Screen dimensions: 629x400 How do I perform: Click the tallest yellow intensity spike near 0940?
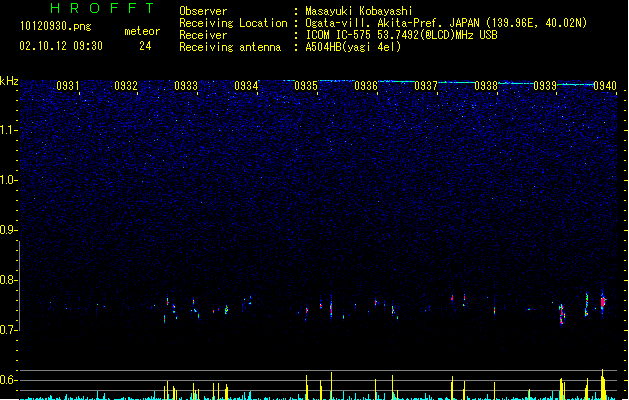point(603,384)
